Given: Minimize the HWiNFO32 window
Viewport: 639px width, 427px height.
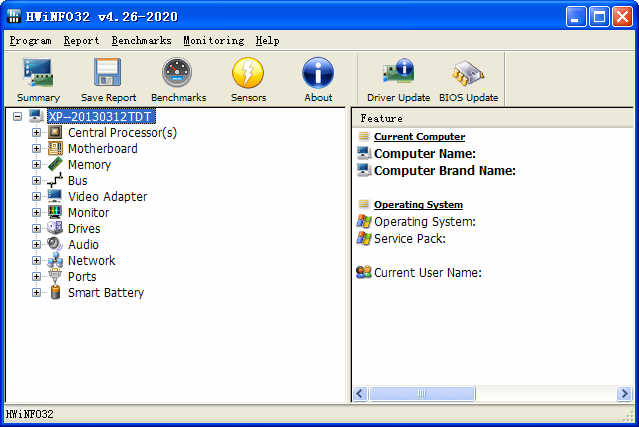Looking at the screenshot, I should pos(576,17).
